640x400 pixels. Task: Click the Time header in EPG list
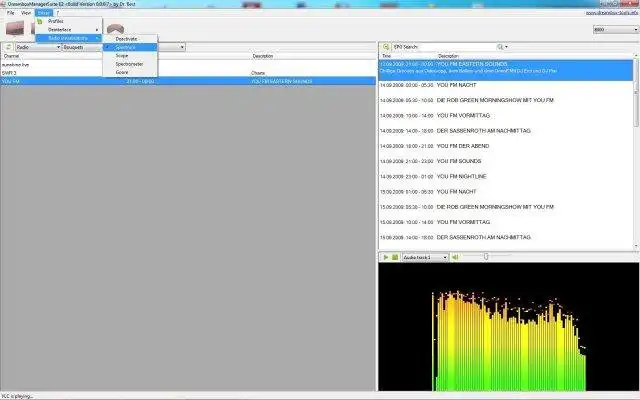tap(386, 56)
